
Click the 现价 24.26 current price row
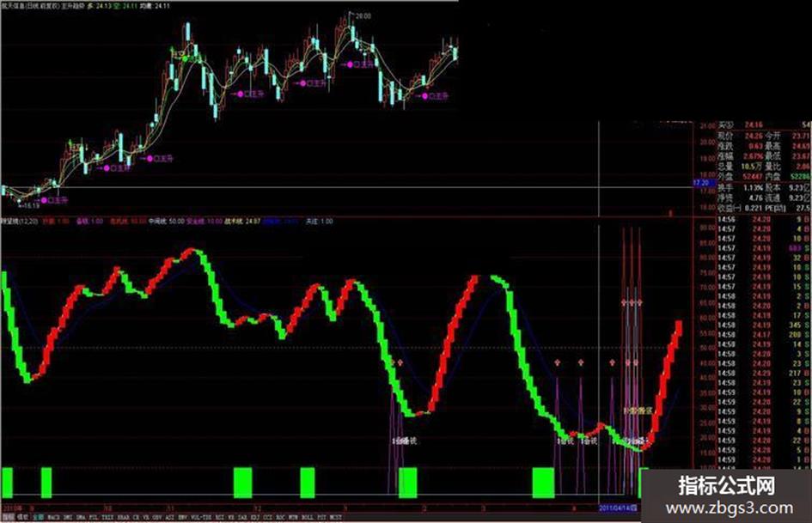pyautogui.click(x=740, y=136)
